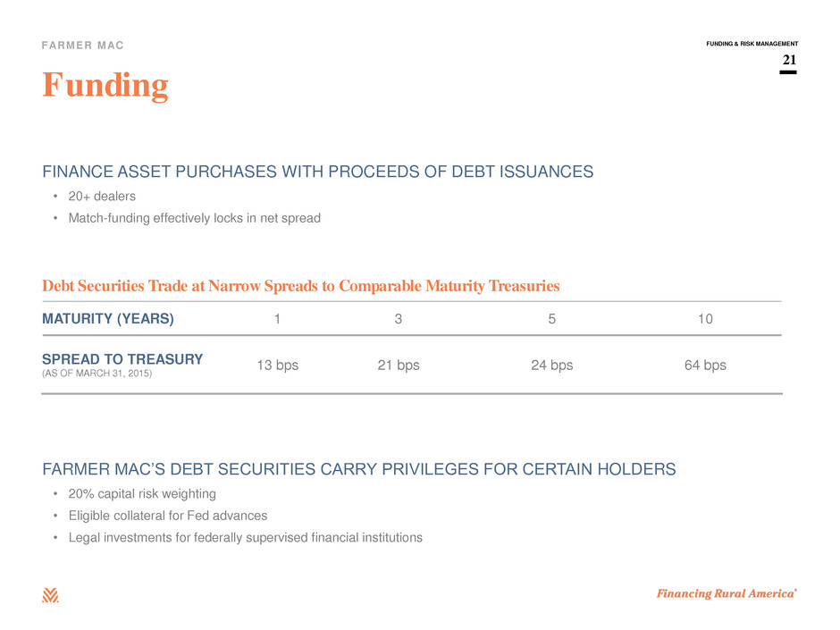Click the page number 21
Viewport: 840px width, 630px height.
789,60
